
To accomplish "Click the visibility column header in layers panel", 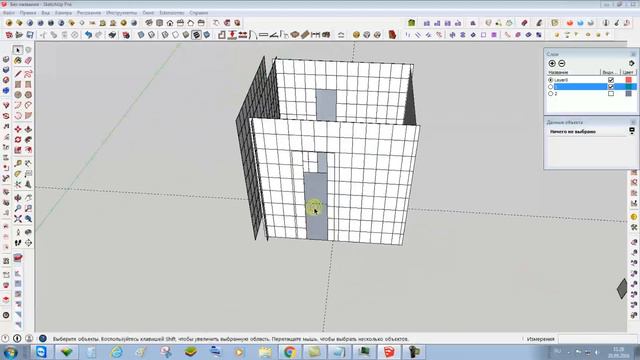I will (611, 72).
